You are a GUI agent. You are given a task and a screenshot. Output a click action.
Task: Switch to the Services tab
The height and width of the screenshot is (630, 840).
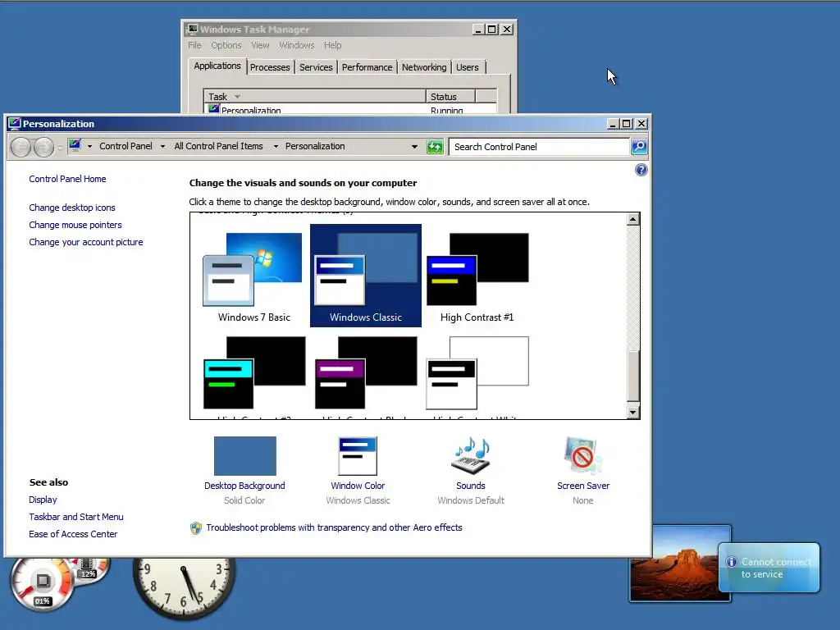tap(316, 67)
